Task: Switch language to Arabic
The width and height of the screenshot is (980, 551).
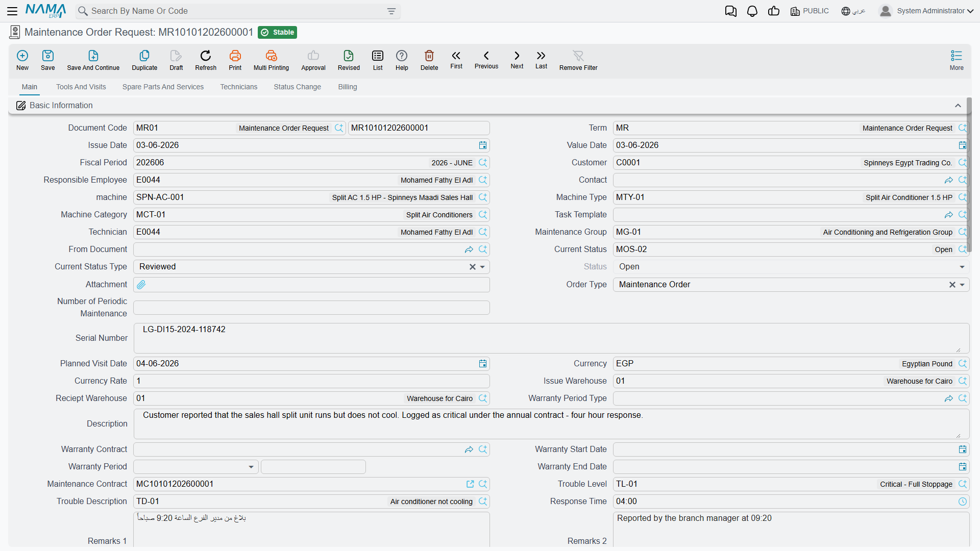Action: [853, 11]
